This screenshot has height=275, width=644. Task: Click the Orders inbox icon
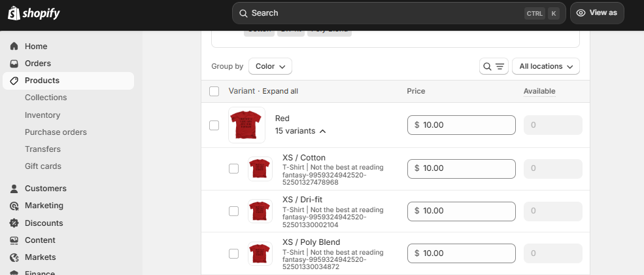[14, 64]
